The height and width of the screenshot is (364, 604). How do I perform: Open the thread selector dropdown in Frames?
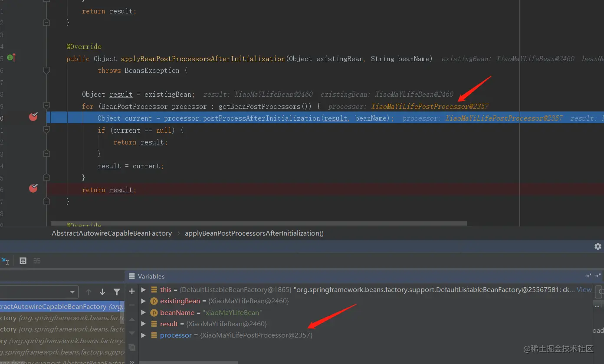(39, 292)
